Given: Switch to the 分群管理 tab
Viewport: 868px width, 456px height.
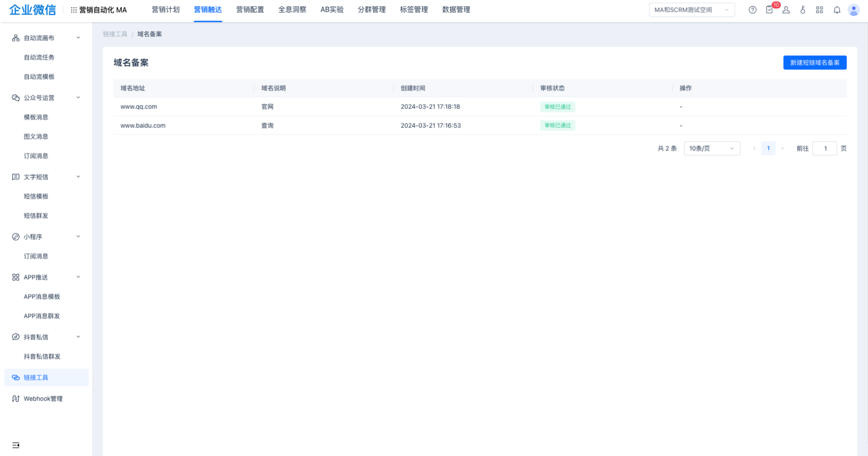Looking at the screenshot, I should point(372,10).
